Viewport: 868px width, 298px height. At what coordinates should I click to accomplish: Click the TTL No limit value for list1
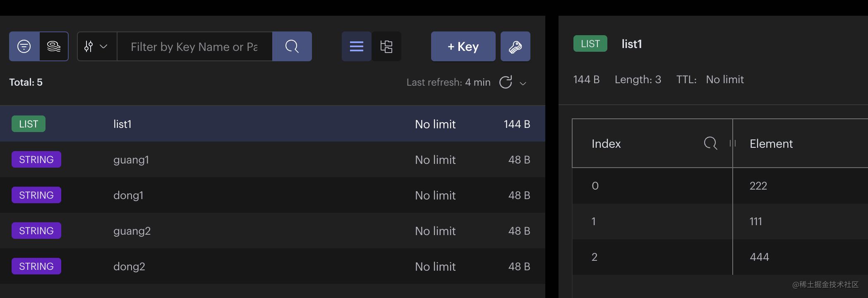click(x=724, y=79)
